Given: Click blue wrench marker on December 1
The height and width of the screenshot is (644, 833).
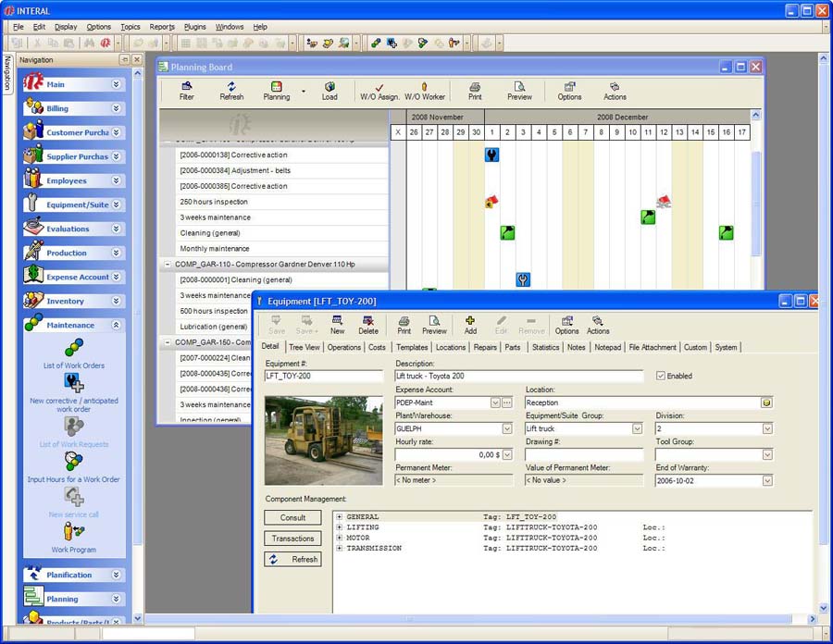Looking at the screenshot, I should [x=492, y=155].
